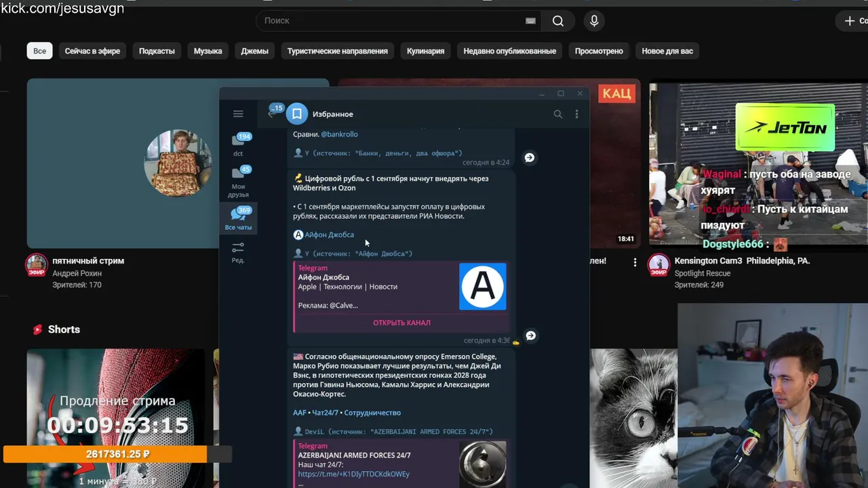The width and height of the screenshot is (868, 488).
Task: Click the Реклама: @Calve... preview line
Action: tap(328, 306)
